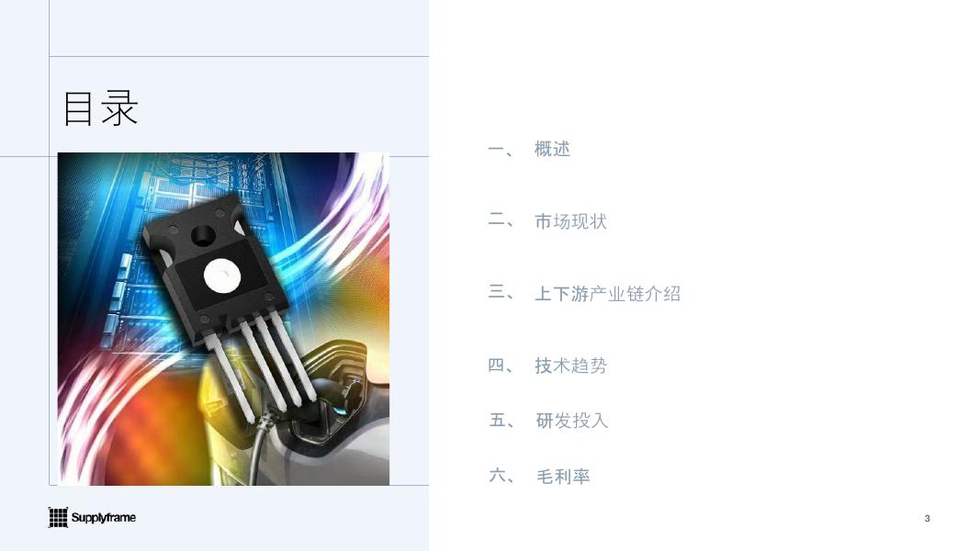The image size is (980, 551).
Task: Open the 研发投入 contents entry
Action: [571, 421]
